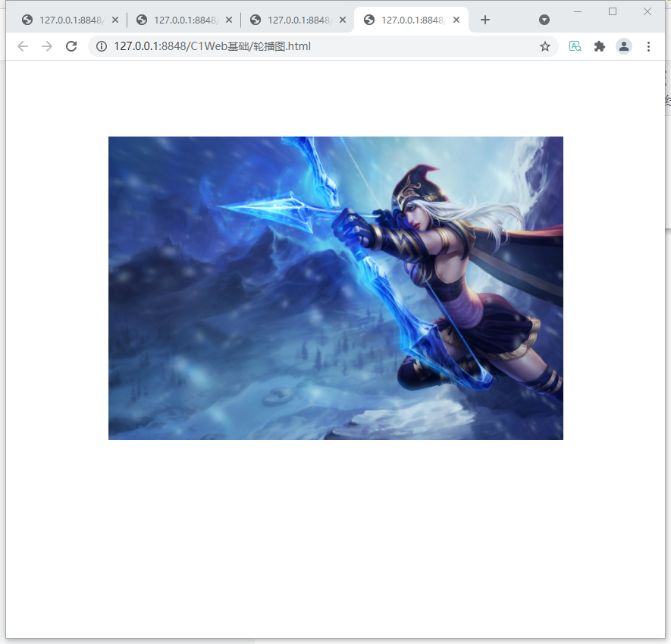Go back to the previous page
This screenshot has width=671, height=644.
click(x=23, y=46)
